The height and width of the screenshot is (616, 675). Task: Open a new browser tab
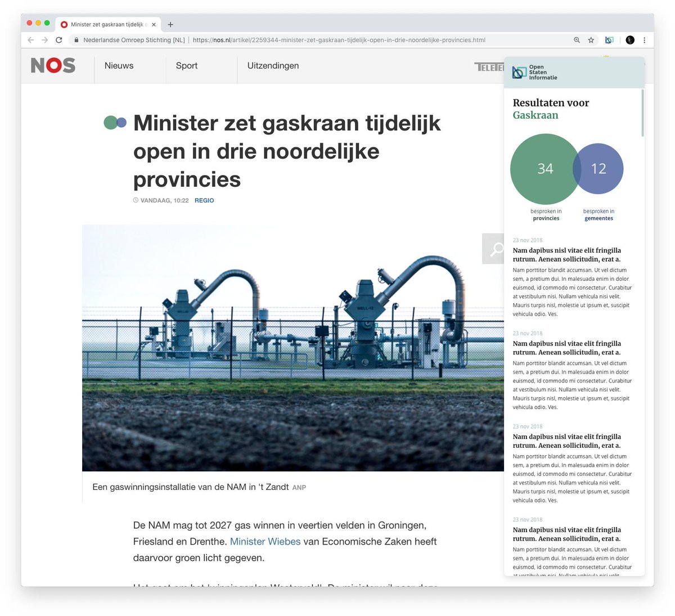coord(170,24)
